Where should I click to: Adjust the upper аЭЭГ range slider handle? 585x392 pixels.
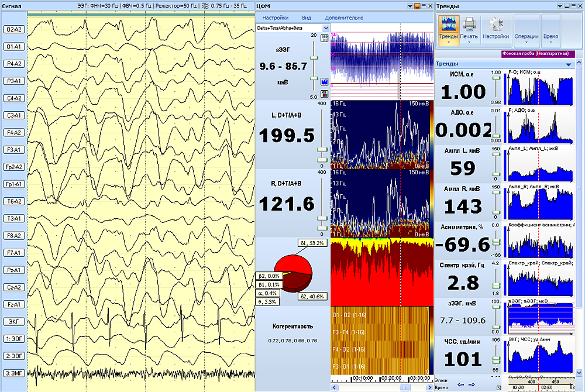coord(314,58)
